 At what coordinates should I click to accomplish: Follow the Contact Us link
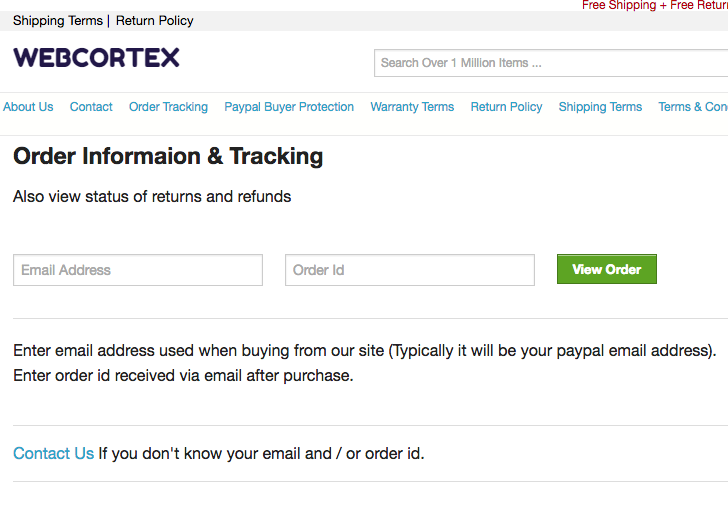pyautogui.click(x=53, y=453)
